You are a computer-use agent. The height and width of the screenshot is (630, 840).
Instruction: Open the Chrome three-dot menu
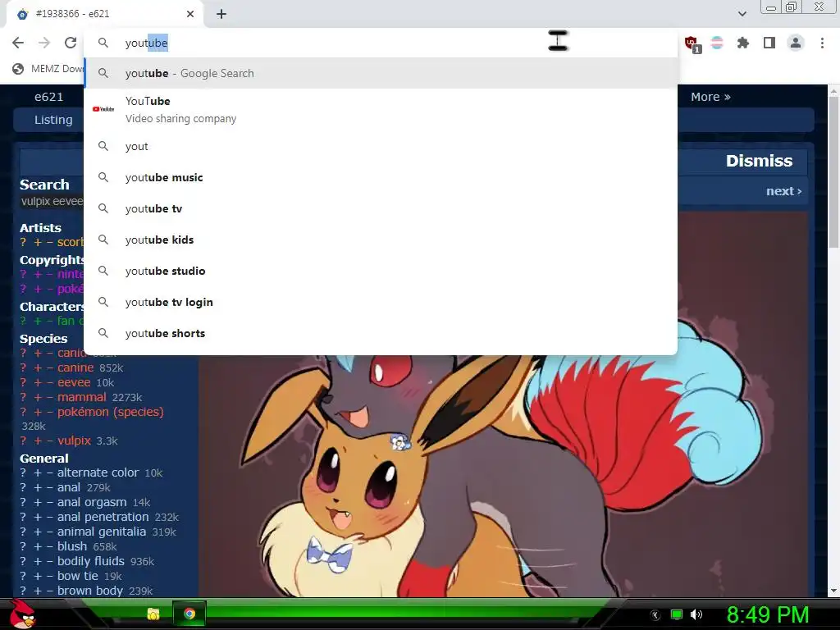(x=822, y=43)
